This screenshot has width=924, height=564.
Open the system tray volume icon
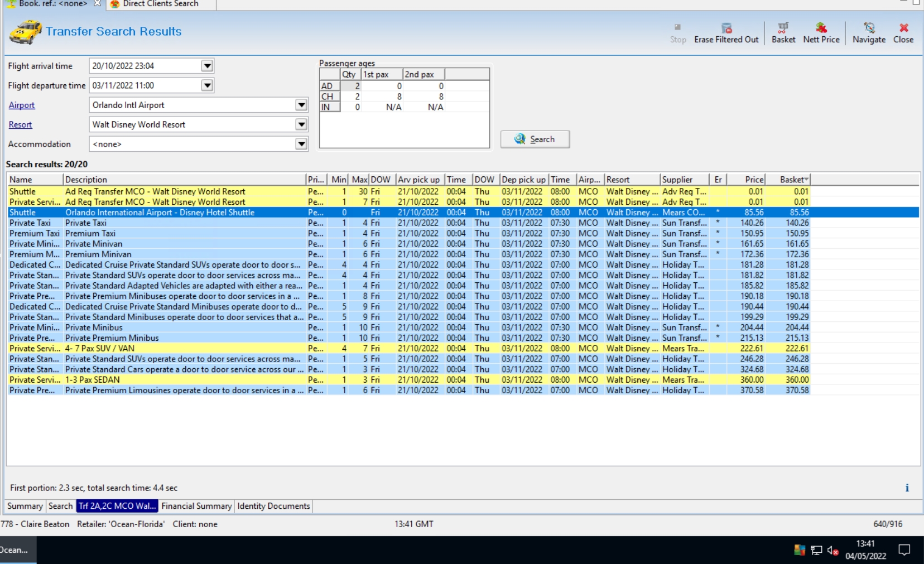832,551
